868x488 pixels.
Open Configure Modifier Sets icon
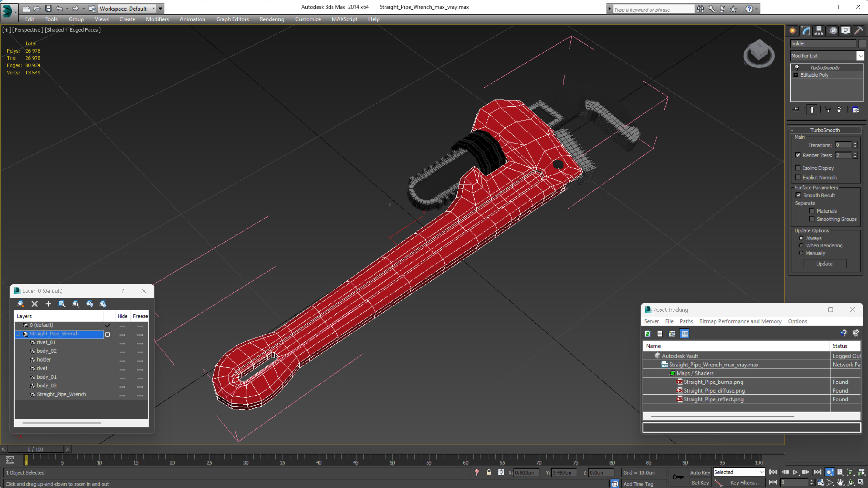pos(855,109)
